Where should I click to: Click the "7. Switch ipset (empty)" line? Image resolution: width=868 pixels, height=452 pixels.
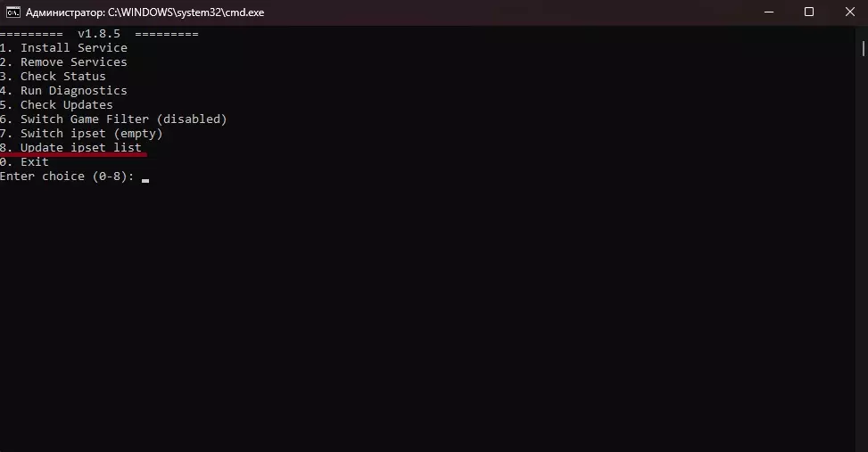point(81,134)
